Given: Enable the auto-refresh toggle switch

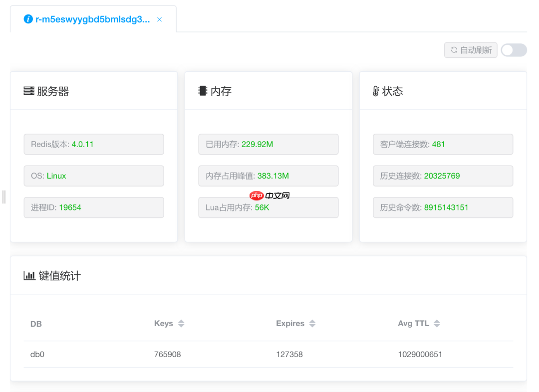Looking at the screenshot, I should pos(514,50).
